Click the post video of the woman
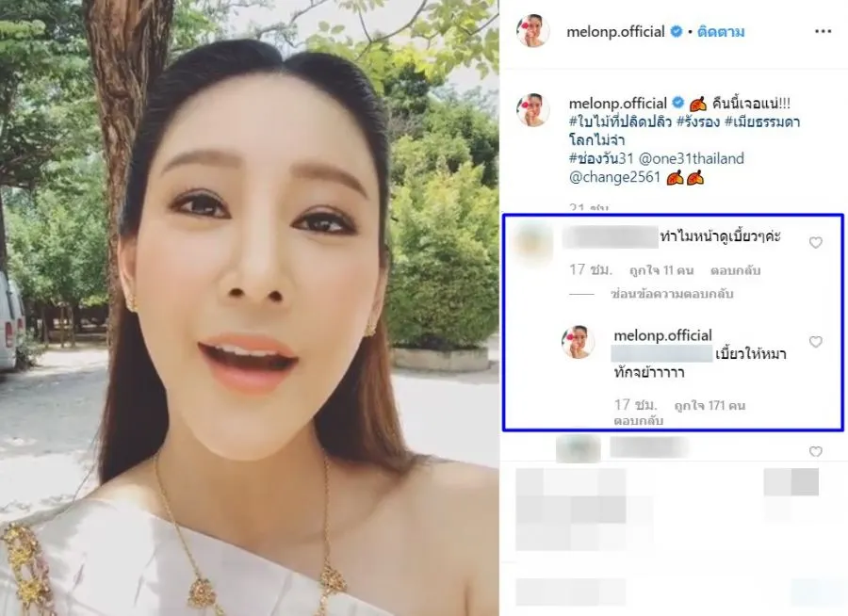Screen dimensions: 848x616 (x=250, y=308)
